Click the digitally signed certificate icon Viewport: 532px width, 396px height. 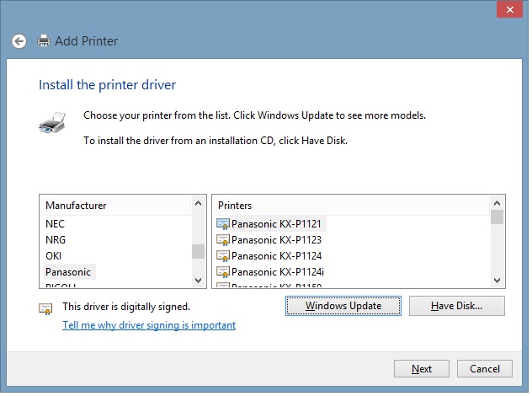pos(46,308)
